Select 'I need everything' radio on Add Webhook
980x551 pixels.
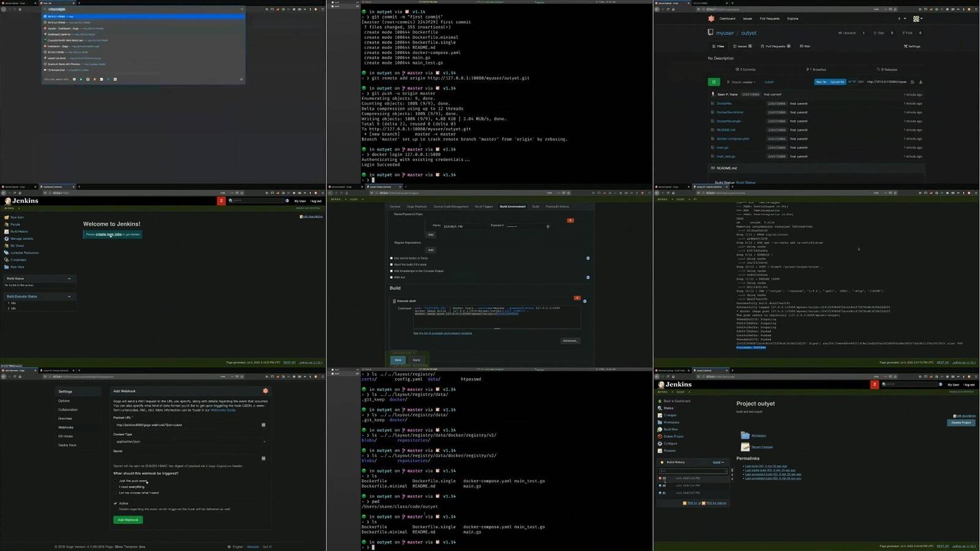[x=115, y=487]
